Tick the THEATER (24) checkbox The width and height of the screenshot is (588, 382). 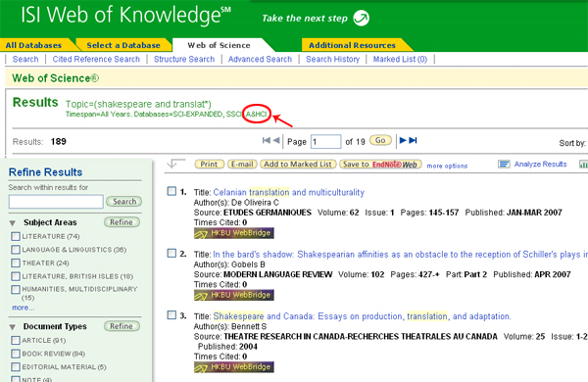point(16,263)
